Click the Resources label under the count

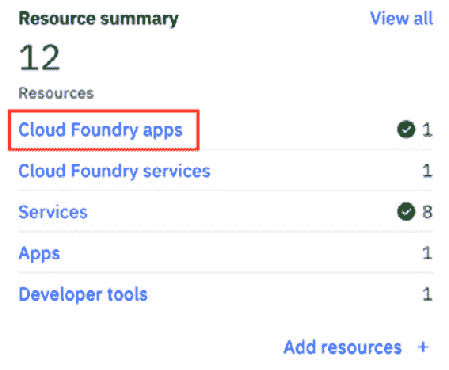[56, 93]
